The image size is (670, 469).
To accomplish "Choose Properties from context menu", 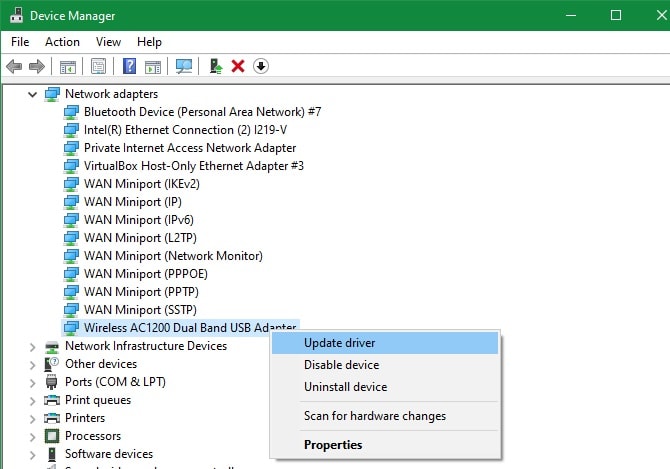I will tap(385, 445).
